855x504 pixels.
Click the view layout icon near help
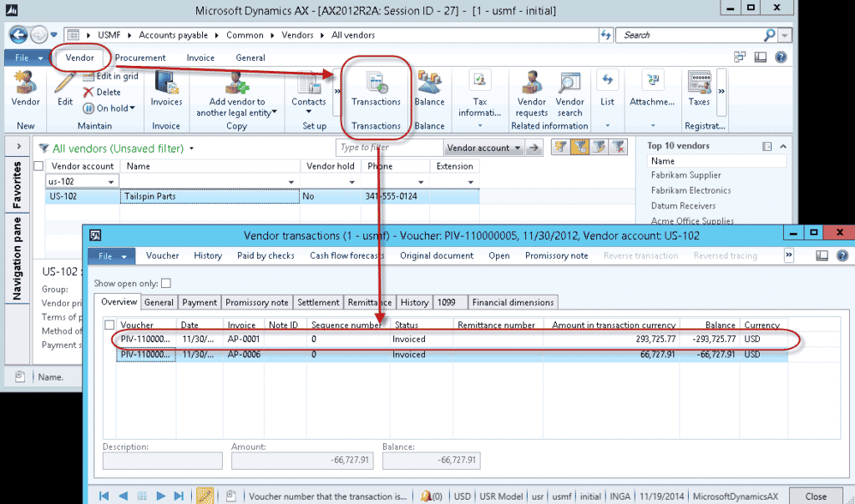point(760,58)
